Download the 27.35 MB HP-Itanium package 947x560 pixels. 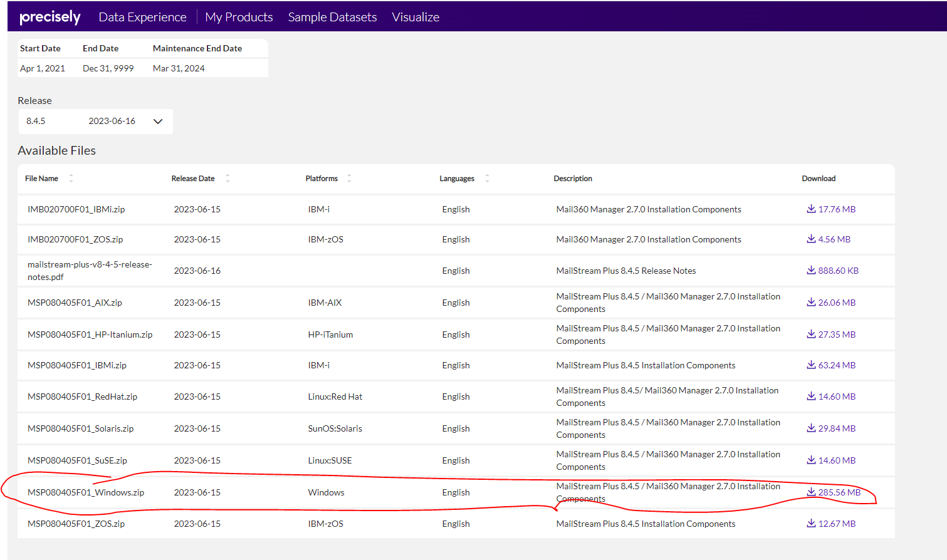tap(831, 334)
